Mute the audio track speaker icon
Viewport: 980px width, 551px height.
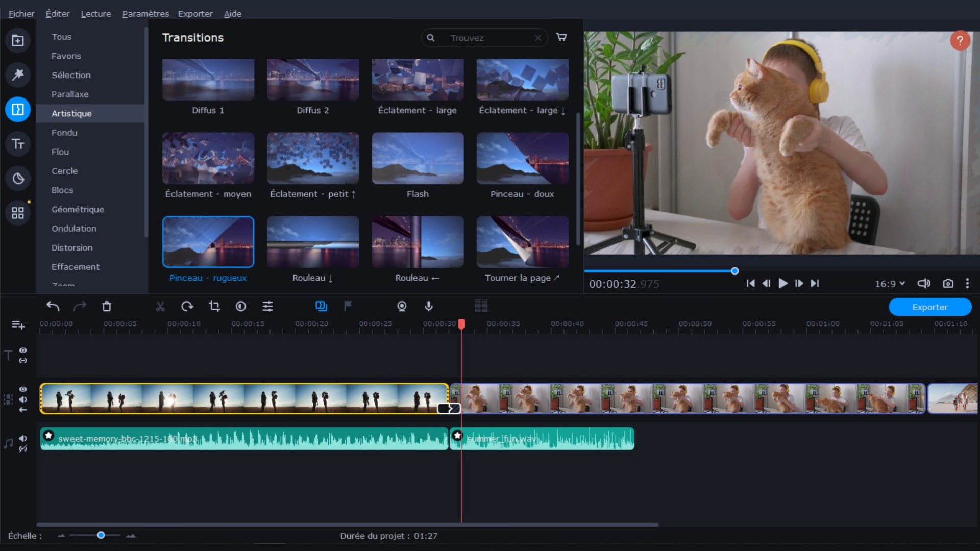(23, 438)
